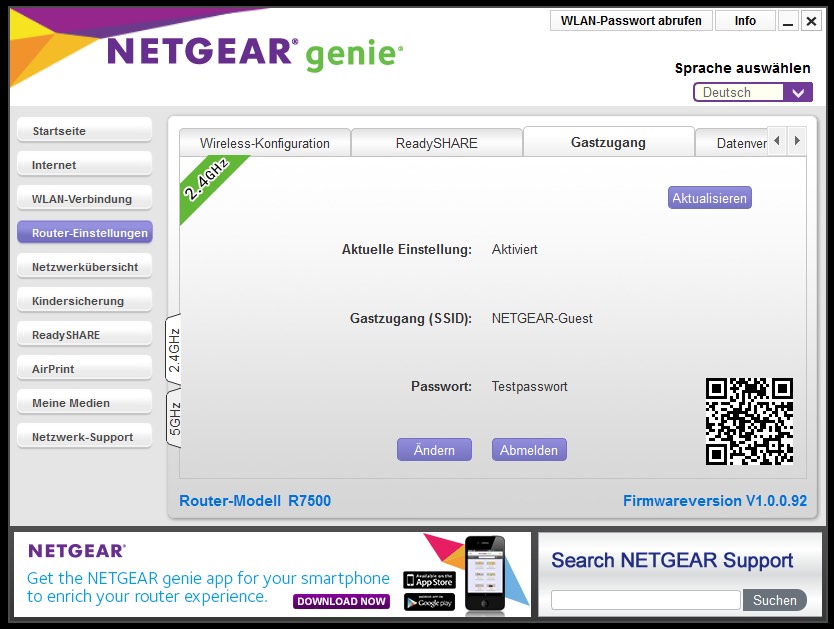Focus the NETGEAR Support search field
Viewport: 834px width, 629px height.
646,600
